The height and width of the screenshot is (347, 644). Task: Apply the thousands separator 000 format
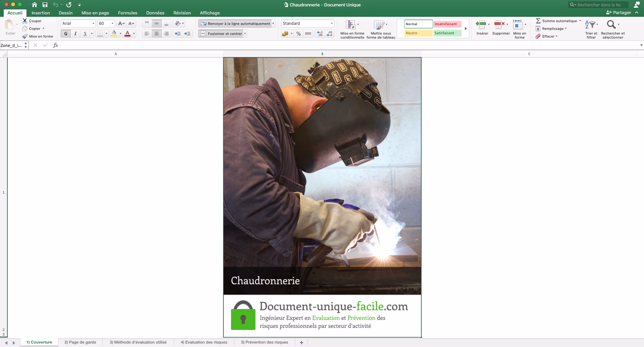click(308, 34)
